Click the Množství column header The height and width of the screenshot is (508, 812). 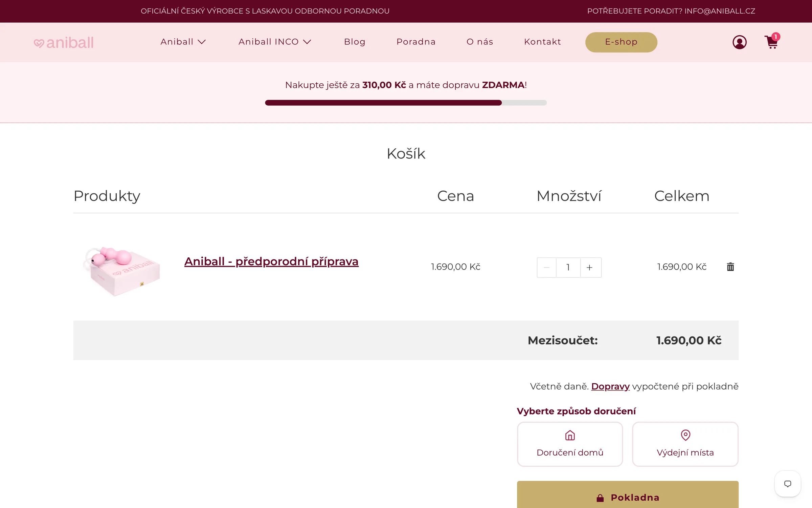569,196
